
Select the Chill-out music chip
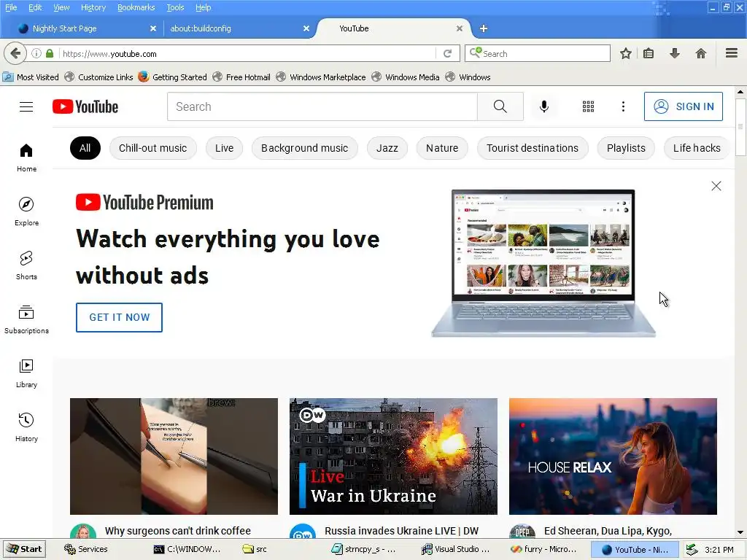pyautogui.click(x=153, y=148)
